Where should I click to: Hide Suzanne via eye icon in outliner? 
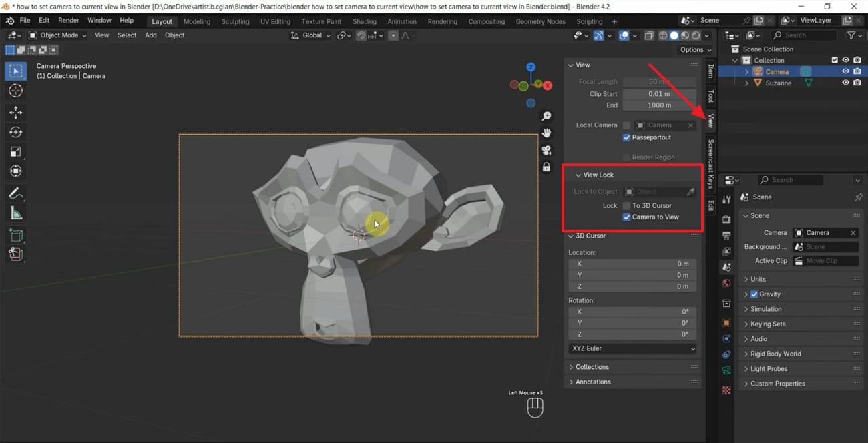[845, 83]
